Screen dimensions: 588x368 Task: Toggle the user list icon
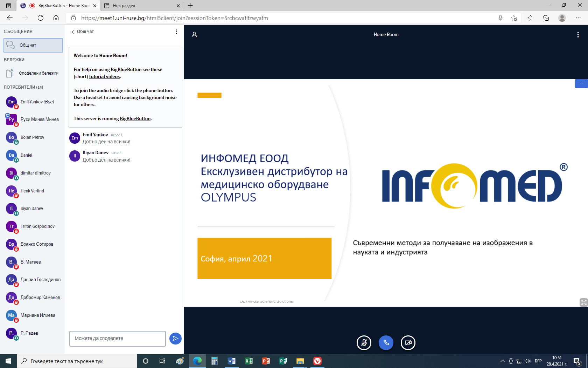tap(194, 35)
